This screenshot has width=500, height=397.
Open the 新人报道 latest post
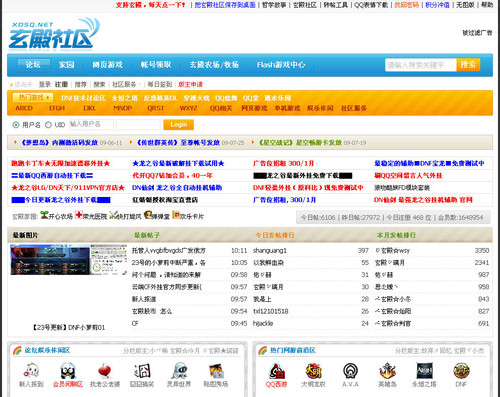coord(144,299)
